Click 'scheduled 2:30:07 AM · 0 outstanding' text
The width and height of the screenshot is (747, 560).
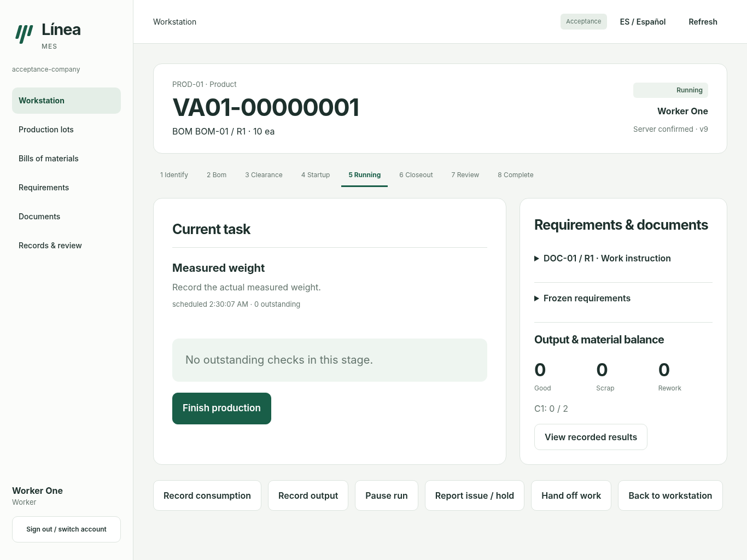click(x=236, y=304)
